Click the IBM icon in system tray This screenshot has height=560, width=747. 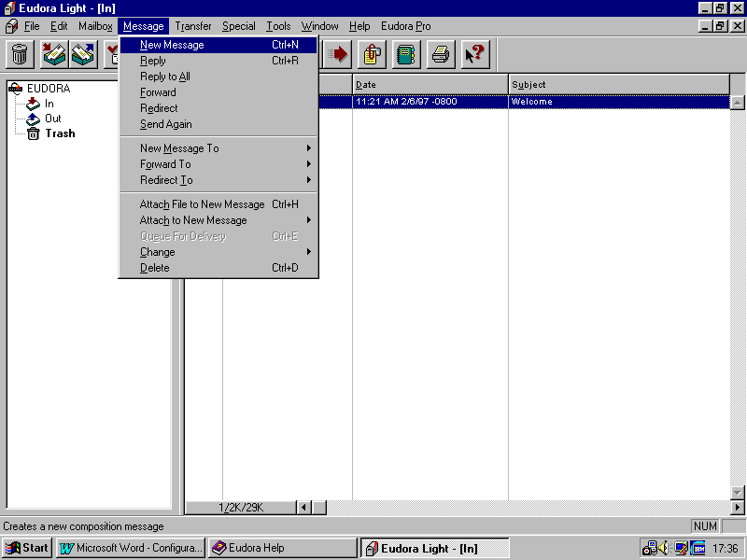coord(698,548)
